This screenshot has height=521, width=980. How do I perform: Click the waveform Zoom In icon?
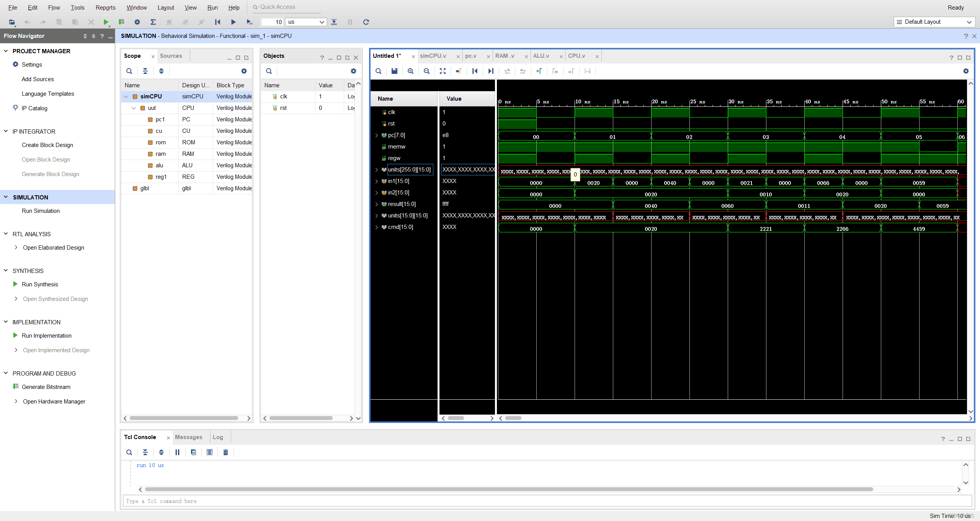pos(410,71)
